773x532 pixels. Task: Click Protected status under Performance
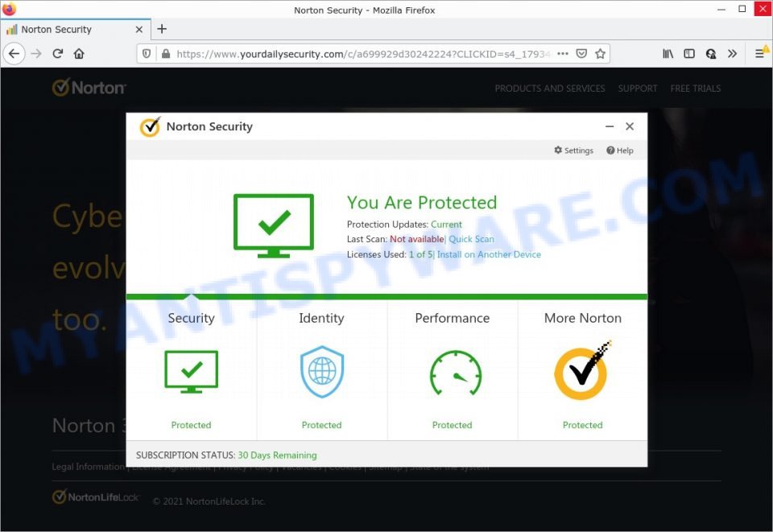(452, 425)
